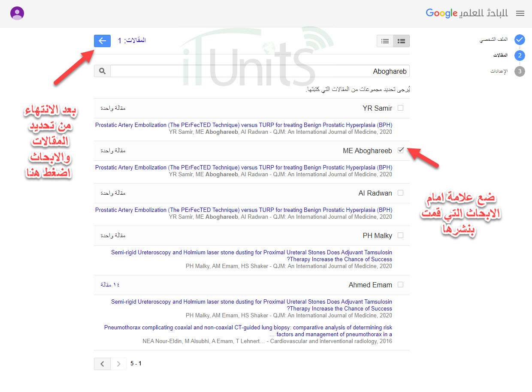Screen dimensions: 532x392
Task: Switch to detailed list view icon
Action: 401,41
